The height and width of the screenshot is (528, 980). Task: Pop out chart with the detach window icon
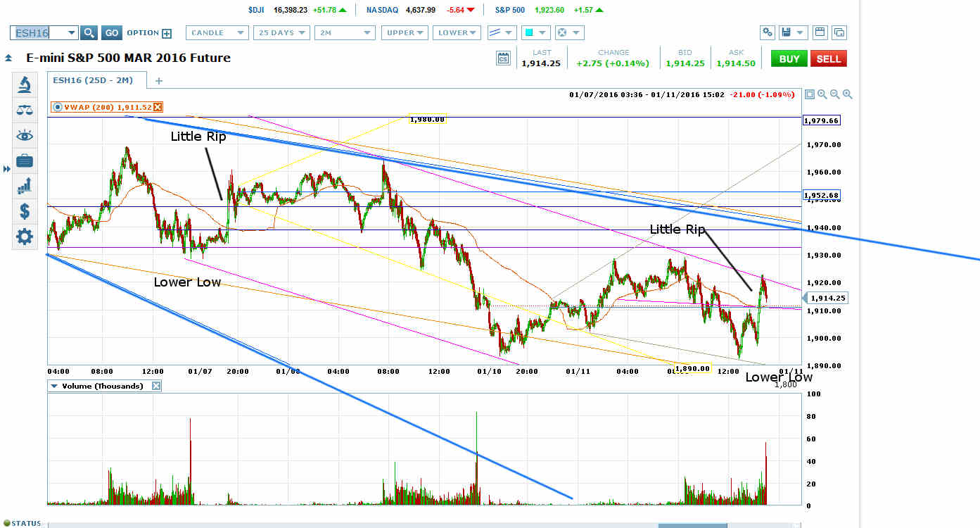click(839, 32)
